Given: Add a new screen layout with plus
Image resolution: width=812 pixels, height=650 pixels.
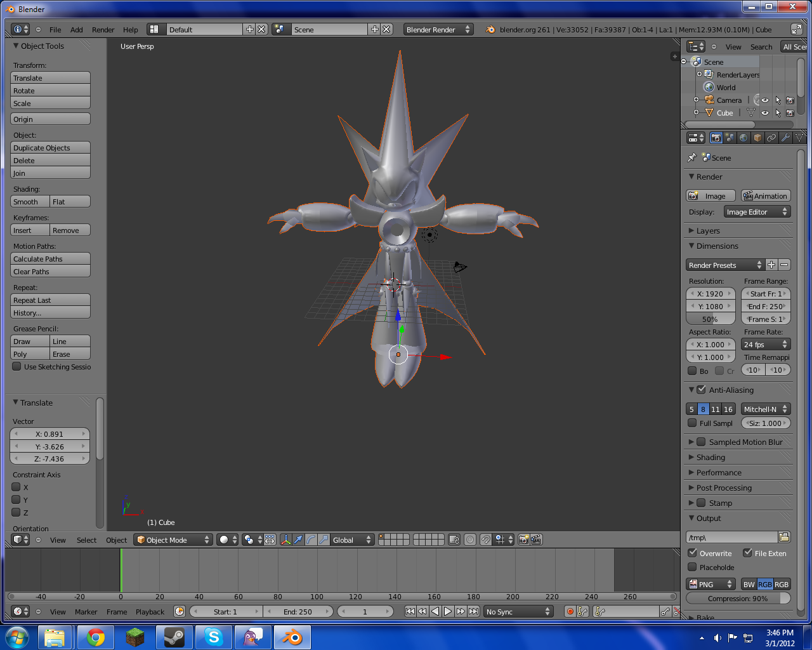Looking at the screenshot, I should 249,29.
